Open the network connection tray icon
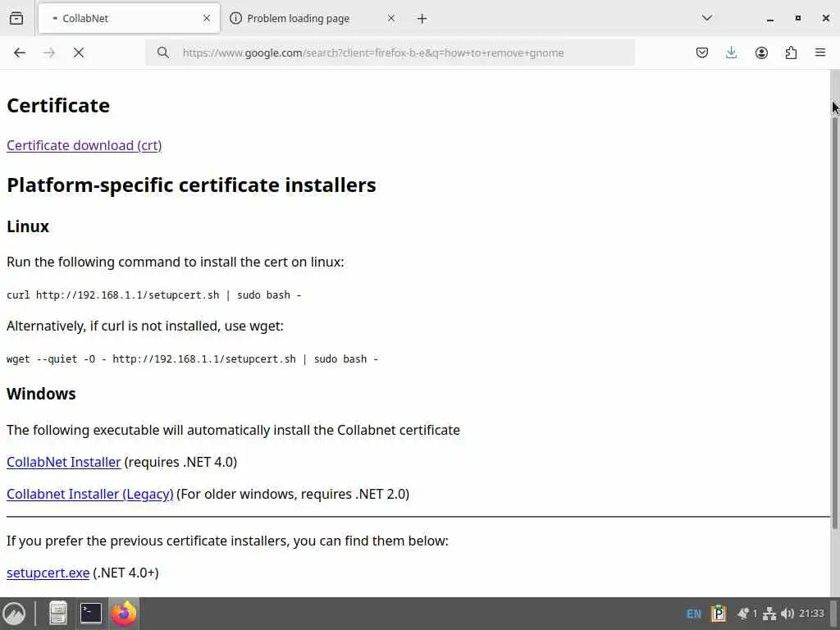 769,614
